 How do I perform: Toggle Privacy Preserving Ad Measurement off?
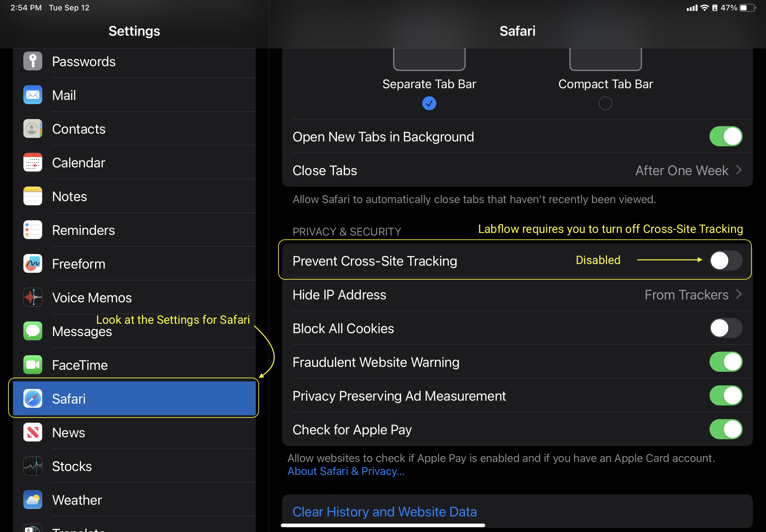(726, 396)
